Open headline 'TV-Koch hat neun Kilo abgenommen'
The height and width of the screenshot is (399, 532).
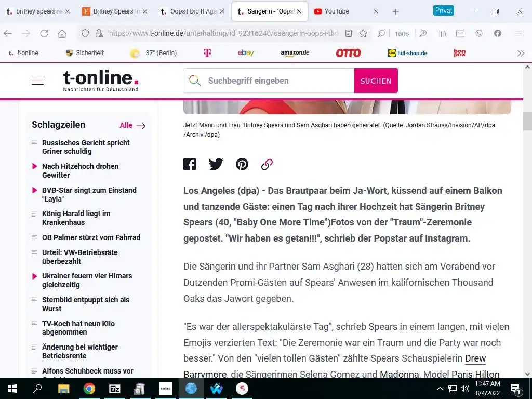click(78, 328)
